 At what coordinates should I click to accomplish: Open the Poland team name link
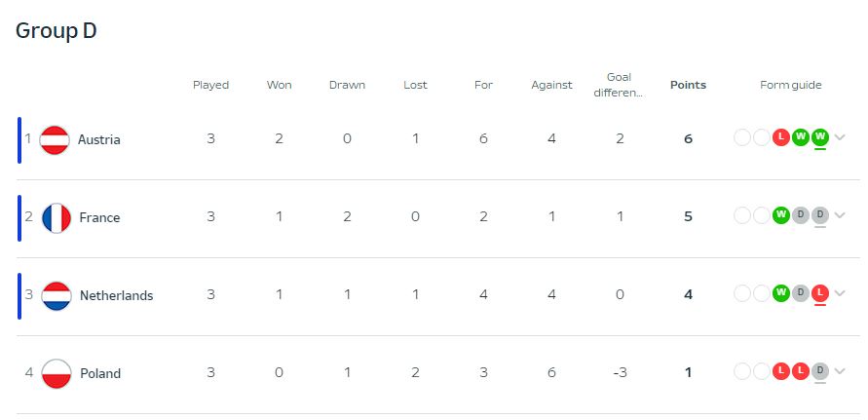100,373
